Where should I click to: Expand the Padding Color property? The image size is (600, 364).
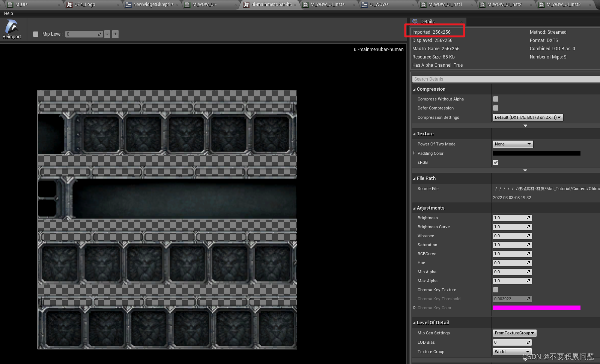pos(414,153)
